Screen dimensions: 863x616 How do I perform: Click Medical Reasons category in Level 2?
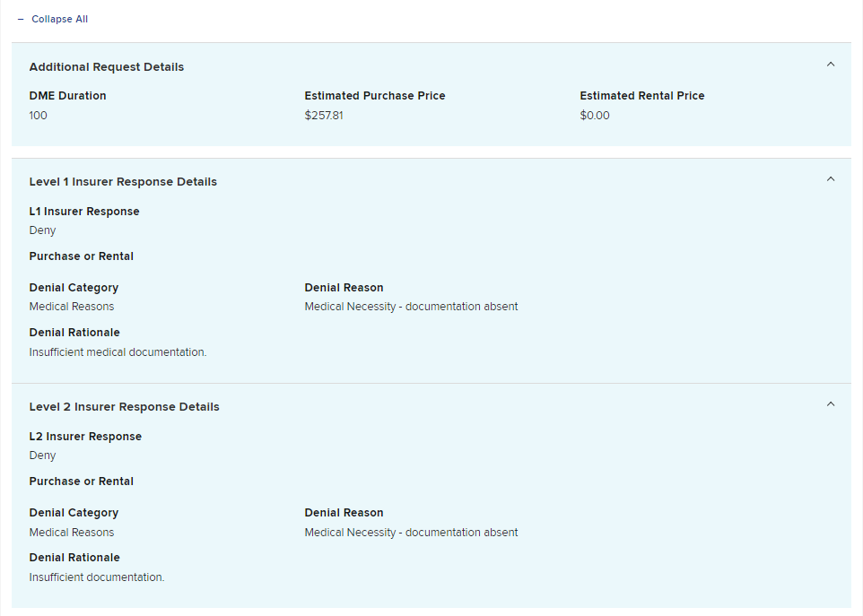point(72,533)
